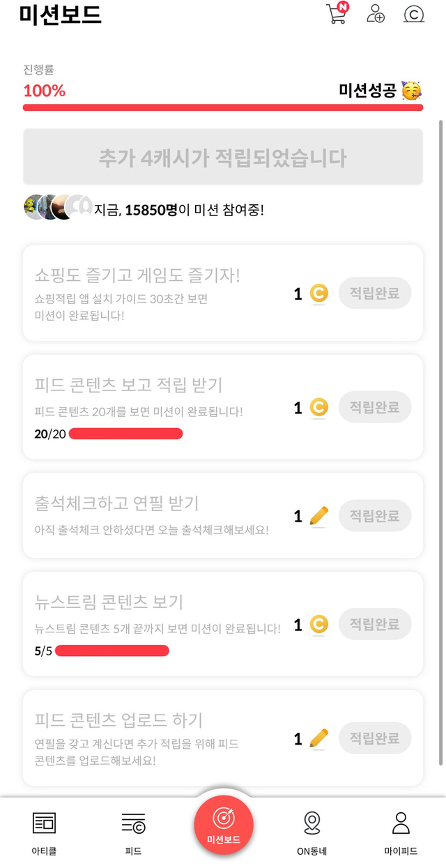Click the 100% mission progress bar
This screenshot has height=868, width=446.
(x=223, y=107)
